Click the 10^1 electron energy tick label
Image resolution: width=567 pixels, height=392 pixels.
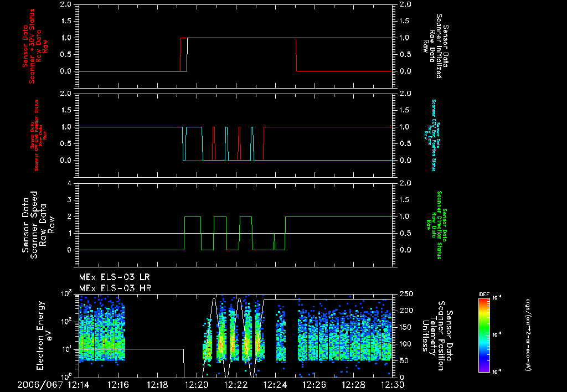(x=66, y=349)
